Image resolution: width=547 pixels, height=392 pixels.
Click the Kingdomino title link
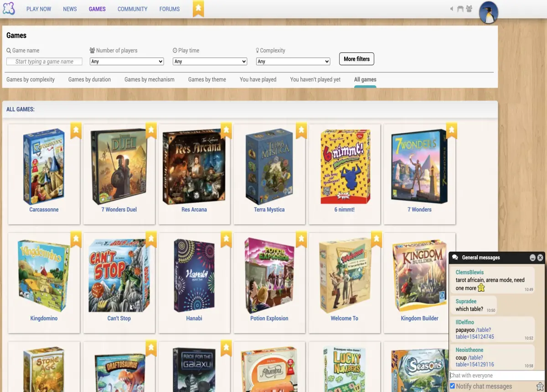pos(44,318)
